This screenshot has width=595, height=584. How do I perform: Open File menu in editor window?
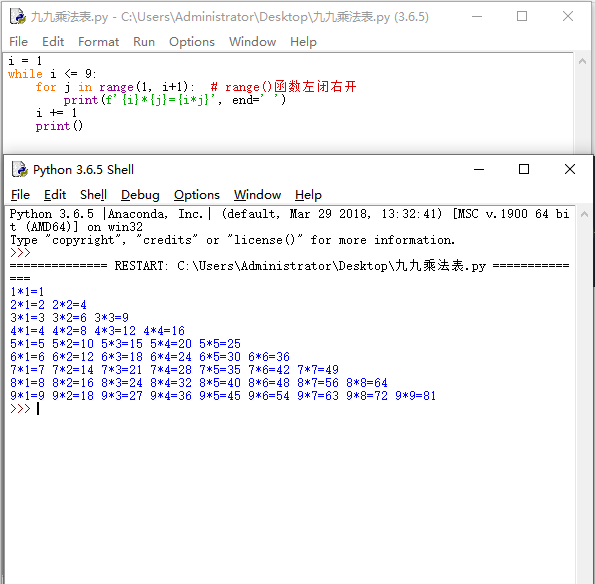18,41
